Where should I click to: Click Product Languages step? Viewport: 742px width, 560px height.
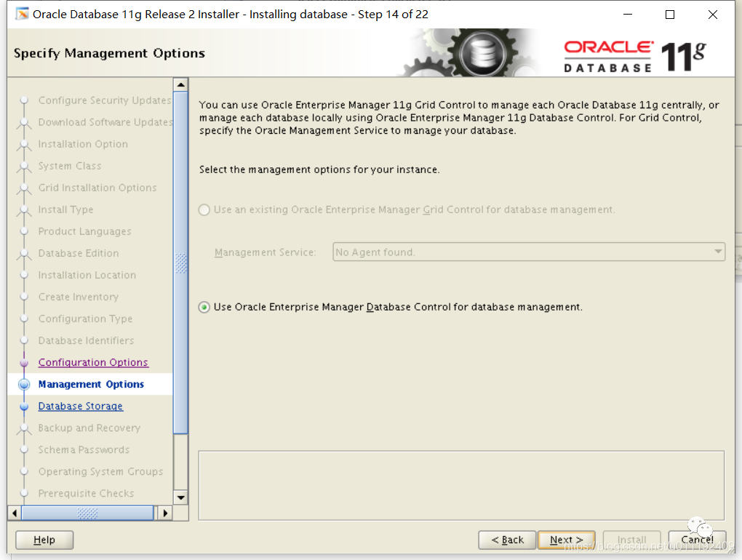point(84,231)
